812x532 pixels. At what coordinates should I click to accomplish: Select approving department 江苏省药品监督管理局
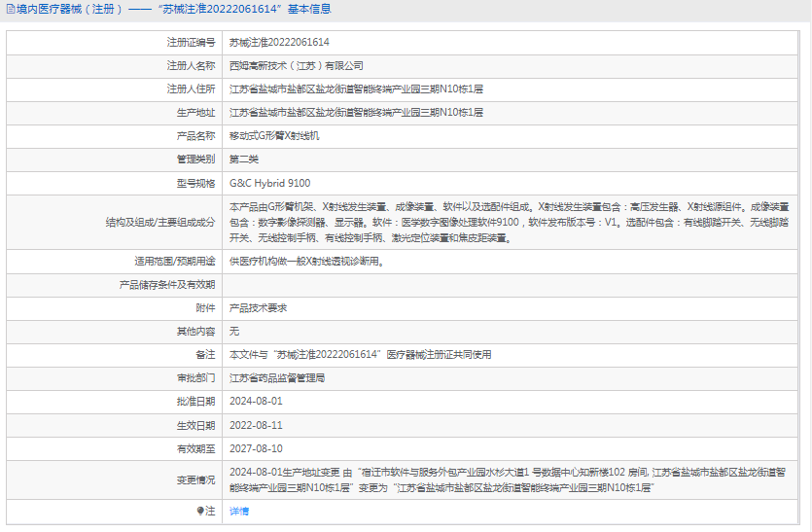point(277,378)
